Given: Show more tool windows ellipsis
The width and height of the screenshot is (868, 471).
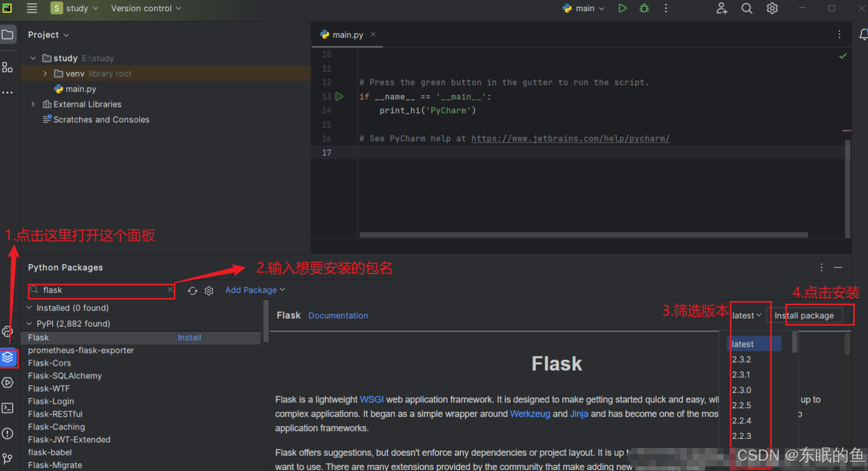Looking at the screenshot, I should point(7,93).
